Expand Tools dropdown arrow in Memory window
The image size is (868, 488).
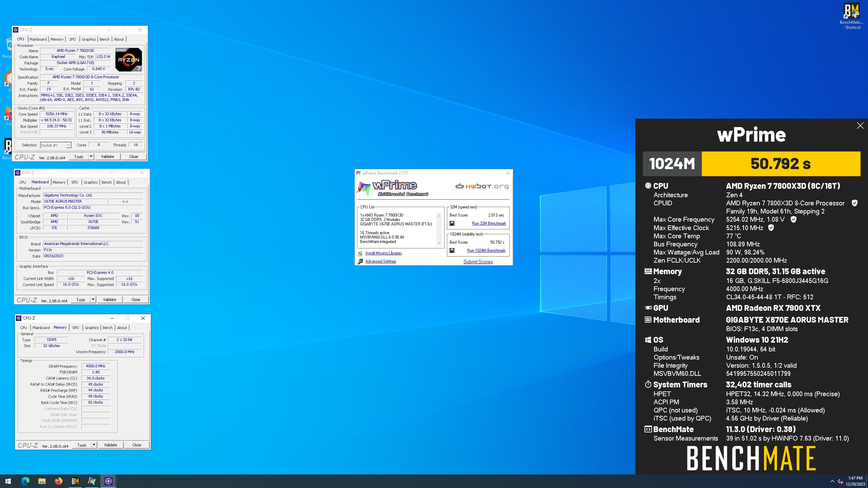(x=94, y=445)
